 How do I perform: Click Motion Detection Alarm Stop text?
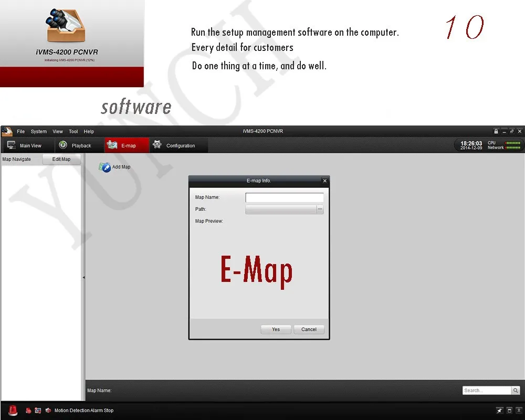(83, 410)
